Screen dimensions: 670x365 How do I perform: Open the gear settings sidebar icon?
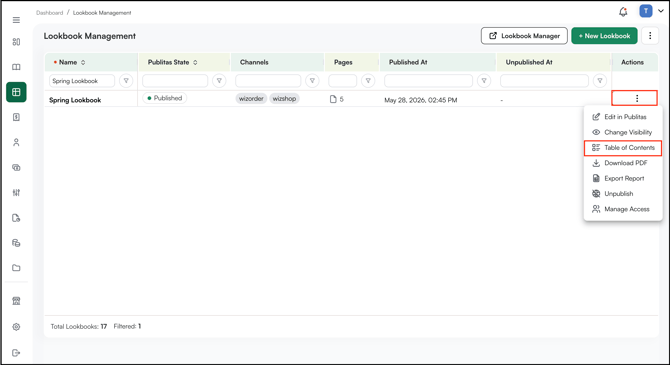16,327
